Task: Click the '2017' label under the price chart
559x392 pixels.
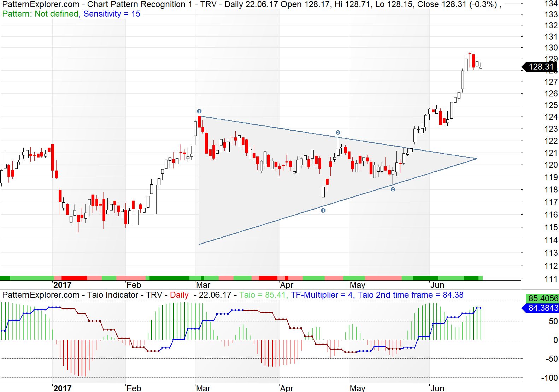Action: click(62, 285)
